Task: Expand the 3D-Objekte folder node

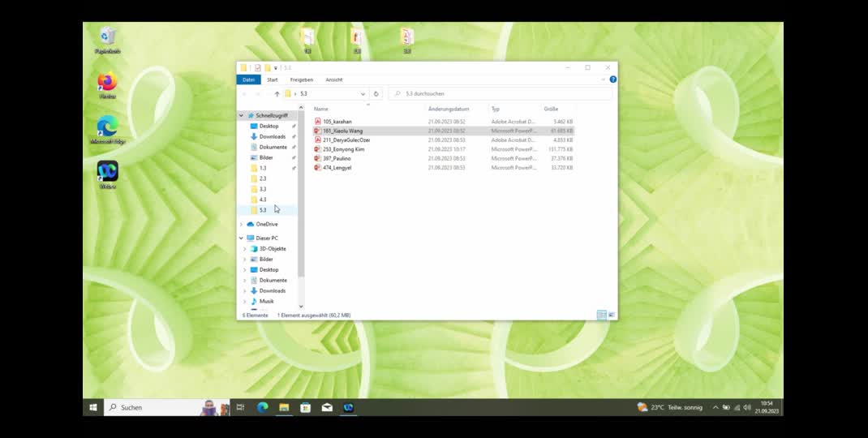Action: [x=245, y=249]
